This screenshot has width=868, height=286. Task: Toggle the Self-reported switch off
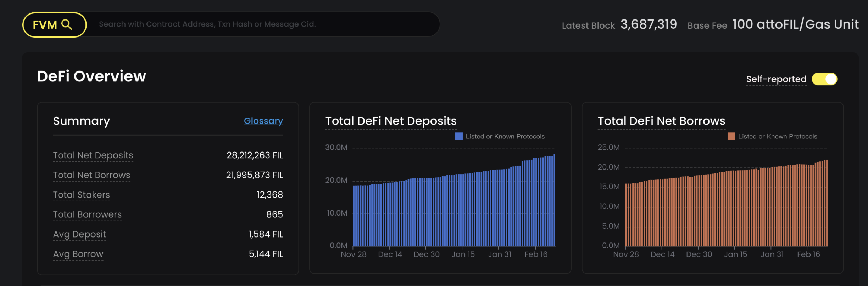[x=824, y=79]
